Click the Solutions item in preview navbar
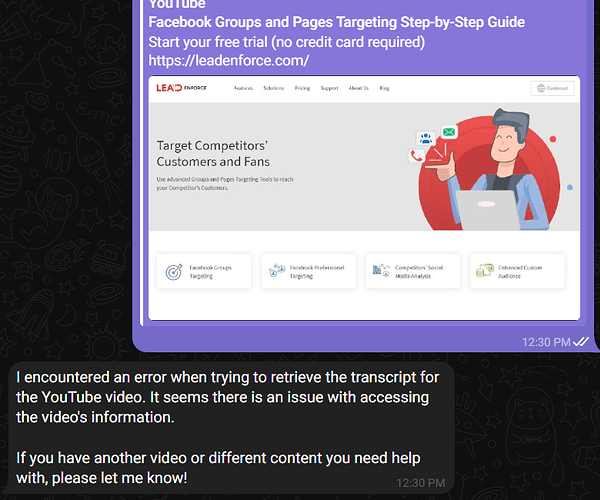Screen dimensions: 600x500 [274, 88]
